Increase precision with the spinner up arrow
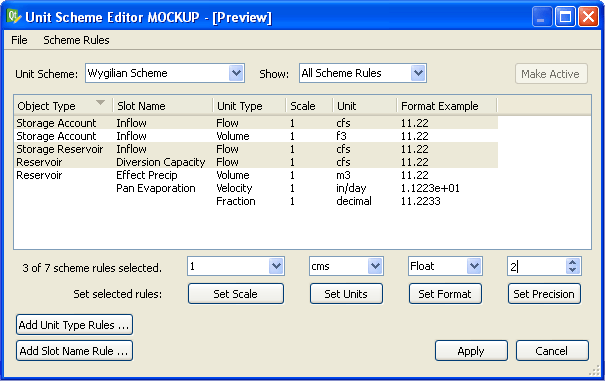The height and width of the screenshot is (381, 605). point(573,262)
